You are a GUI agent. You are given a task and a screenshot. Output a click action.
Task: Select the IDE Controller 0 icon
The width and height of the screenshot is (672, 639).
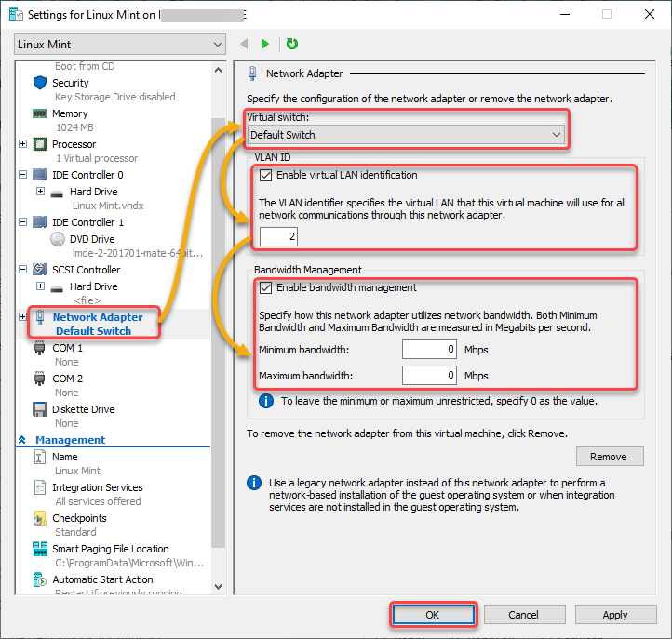(40, 175)
